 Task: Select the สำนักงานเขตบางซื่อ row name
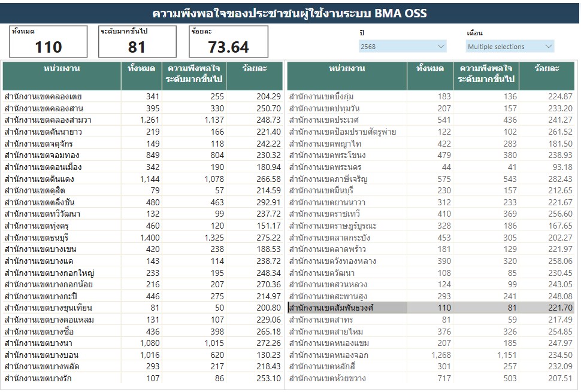pos(39,332)
